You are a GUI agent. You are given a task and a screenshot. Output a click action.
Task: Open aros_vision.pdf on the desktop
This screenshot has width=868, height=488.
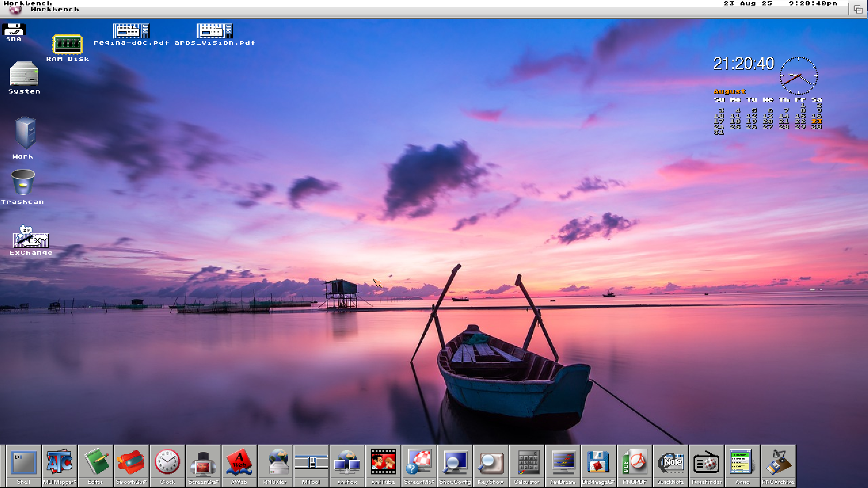click(x=214, y=32)
